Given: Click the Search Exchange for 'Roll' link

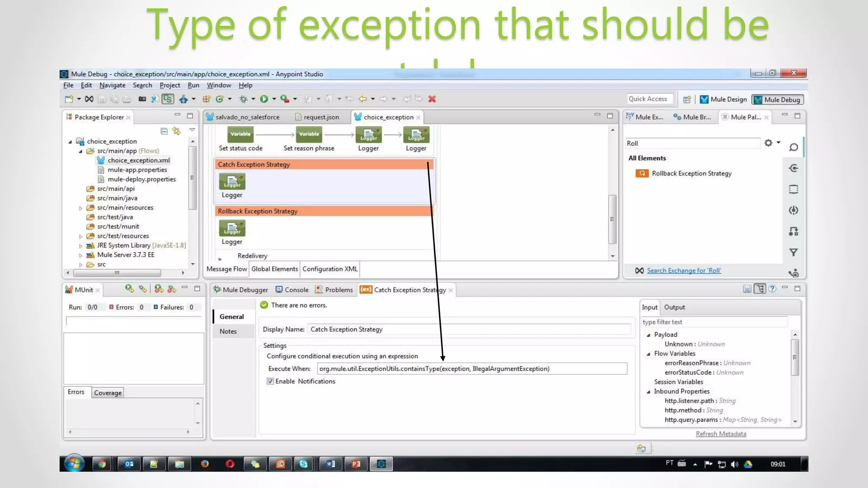Looking at the screenshot, I should pos(684,270).
